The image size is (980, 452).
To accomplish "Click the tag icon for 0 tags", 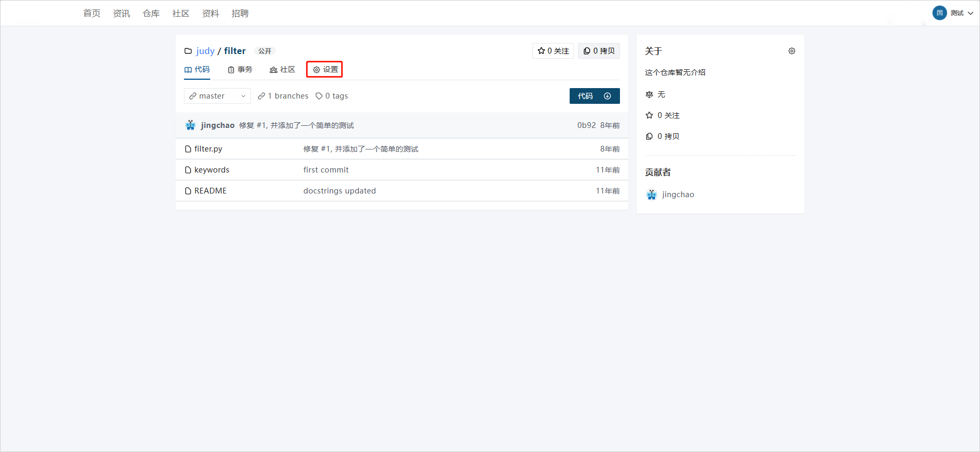I will point(319,96).
